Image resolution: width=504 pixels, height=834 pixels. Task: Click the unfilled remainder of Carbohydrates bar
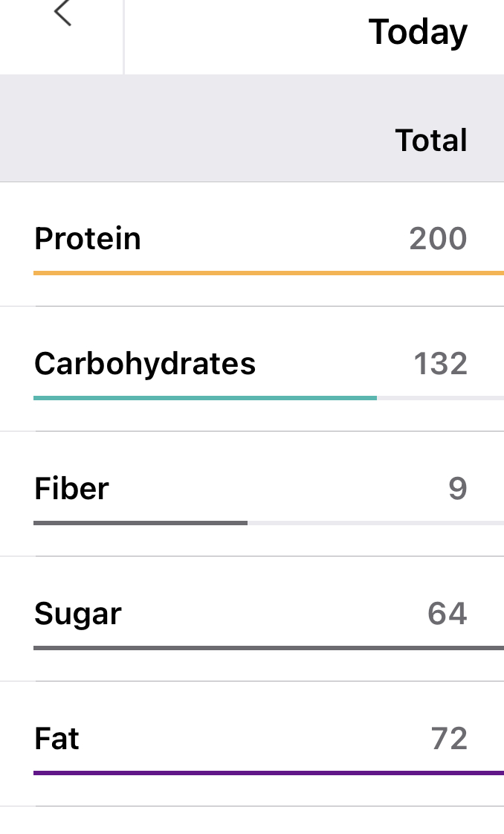440,398
